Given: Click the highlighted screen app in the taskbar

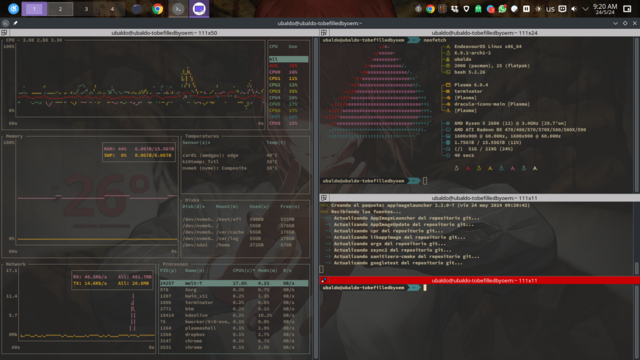Looking at the screenshot, I should [x=199, y=9].
